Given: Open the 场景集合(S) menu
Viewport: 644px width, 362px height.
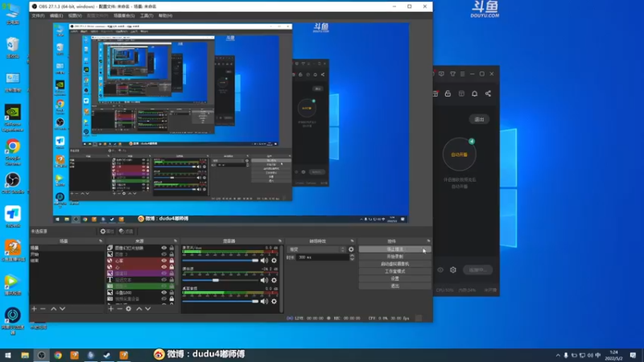Looking at the screenshot, I should 124,15.
